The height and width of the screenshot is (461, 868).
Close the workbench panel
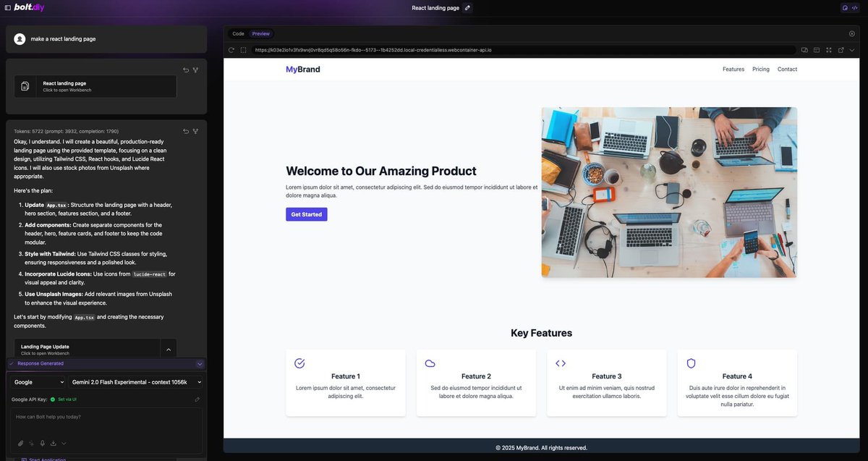click(851, 34)
